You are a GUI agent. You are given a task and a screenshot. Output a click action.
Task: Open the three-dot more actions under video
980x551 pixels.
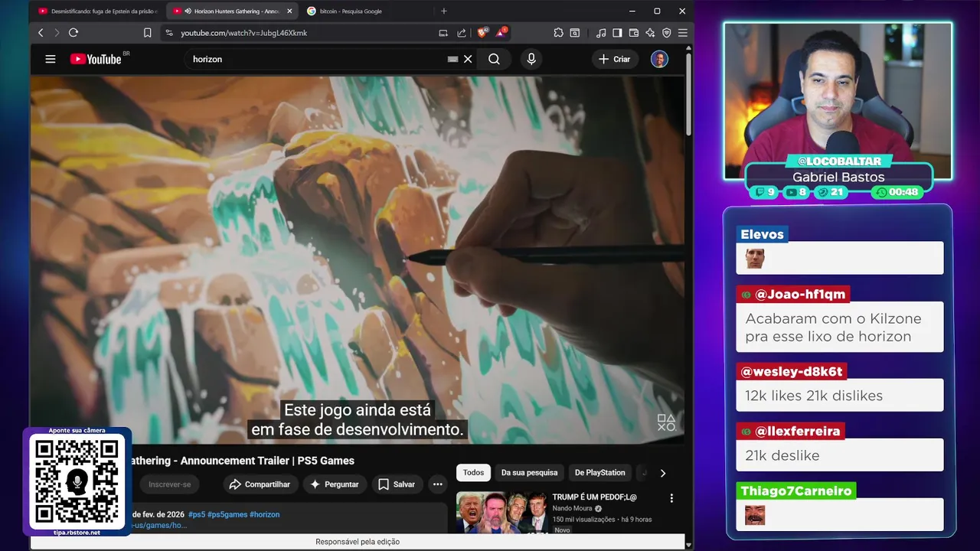pyautogui.click(x=437, y=484)
